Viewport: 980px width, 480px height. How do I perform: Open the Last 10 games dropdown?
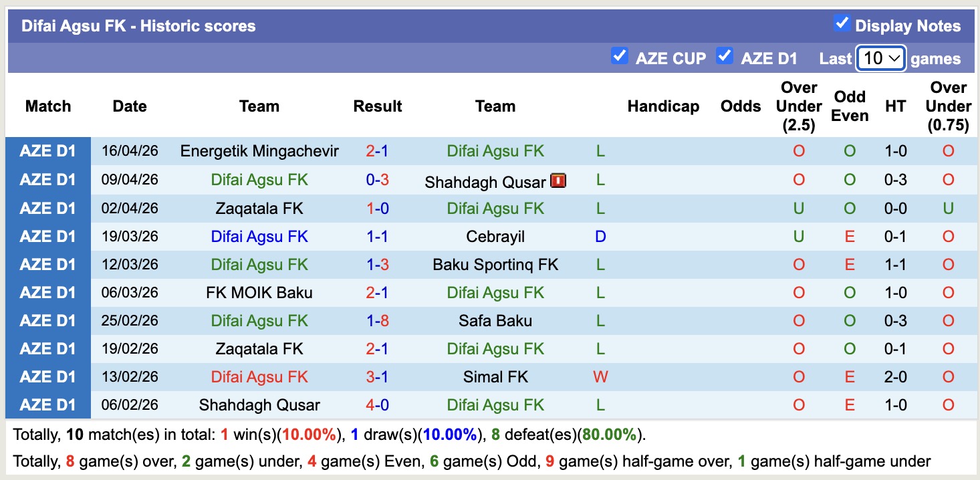[880, 59]
